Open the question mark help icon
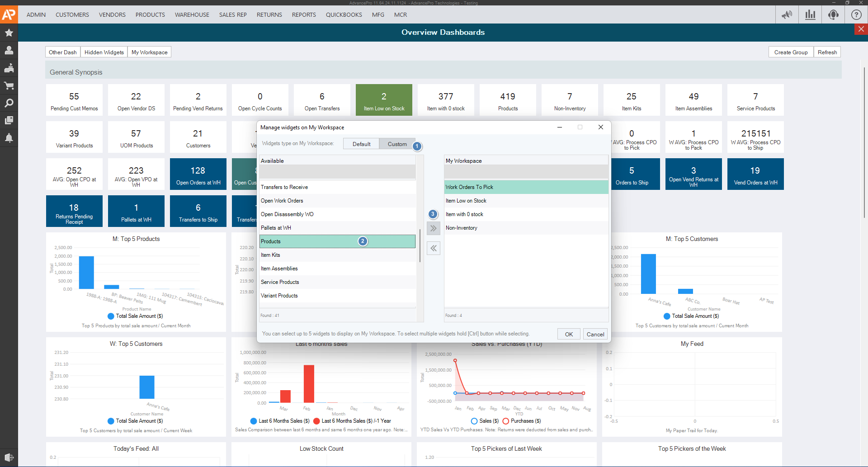Image resolution: width=868 pixels, height=467 pixels. [856, 14]
